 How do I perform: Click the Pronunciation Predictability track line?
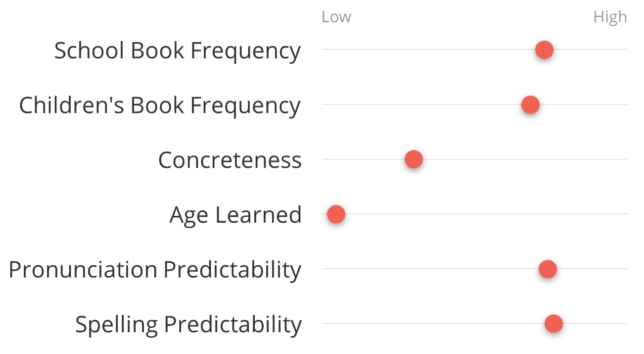point(475,269)
